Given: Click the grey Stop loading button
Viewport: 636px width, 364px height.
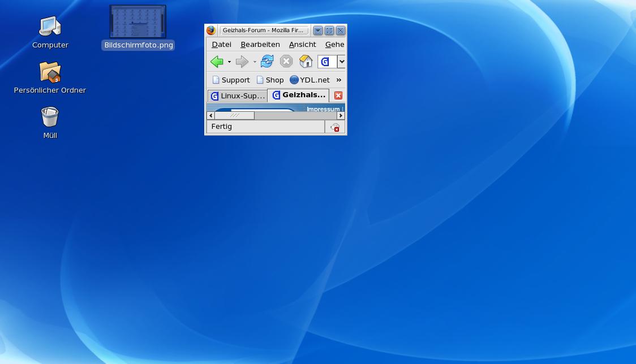Looking at the screenshot, I should click(x=286, y=61).
